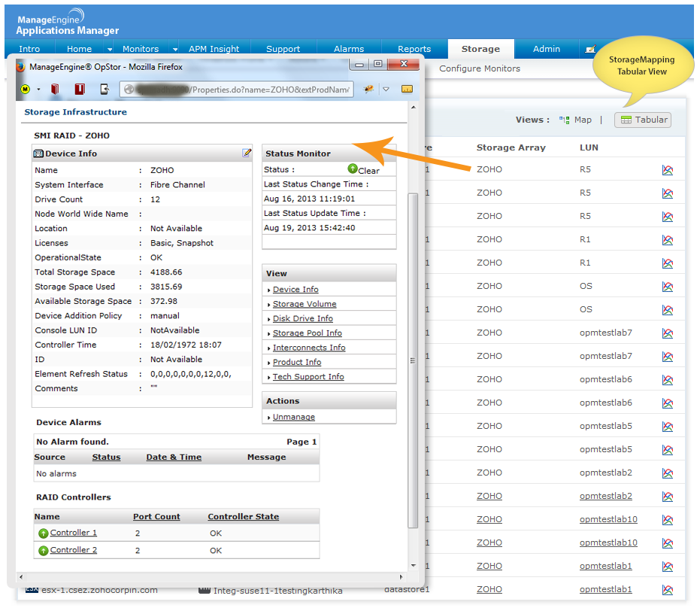Click the edit tabs icon after Admin

pos(590,49)
